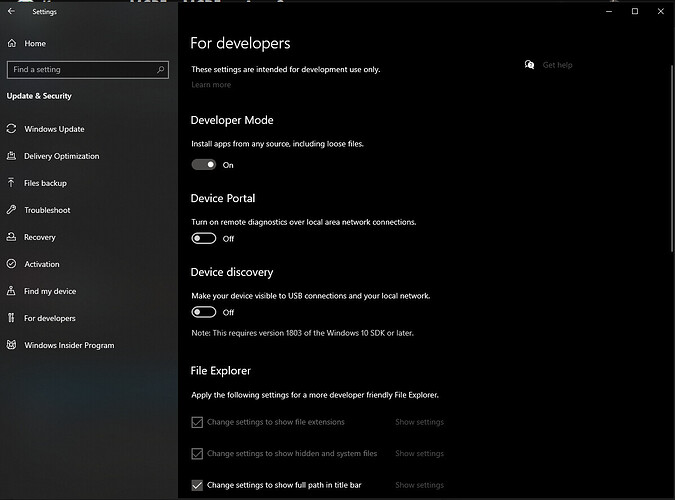The width and height of the screenshot is (675, 500).
Task: Click the back arrow in Settings
Action: pyautogui.click(x=12, y=12)
